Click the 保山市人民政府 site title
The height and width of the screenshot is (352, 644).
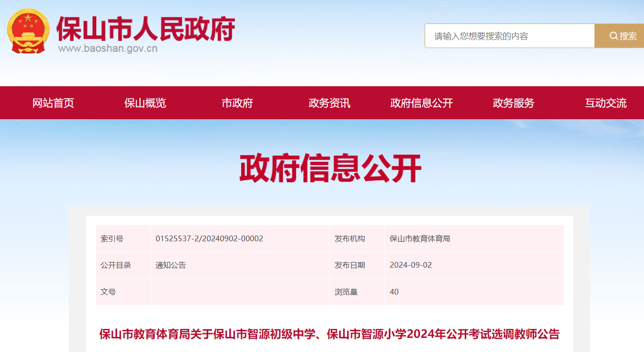point(146,29)
